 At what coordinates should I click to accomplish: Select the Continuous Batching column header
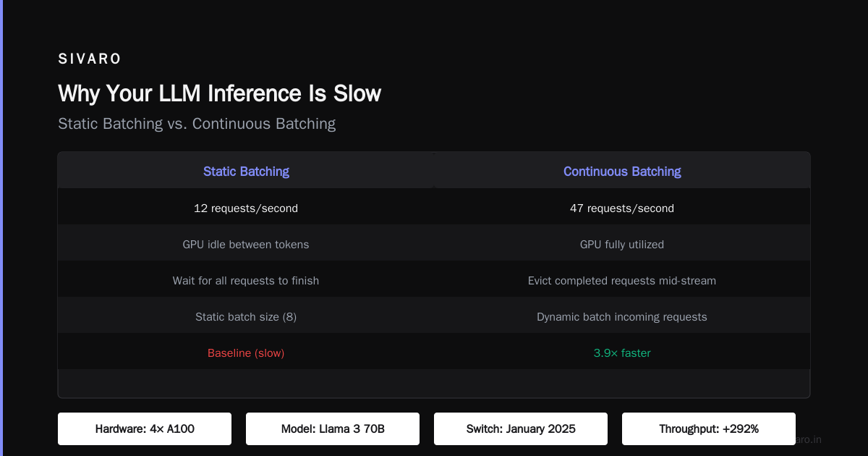[622, 171]
